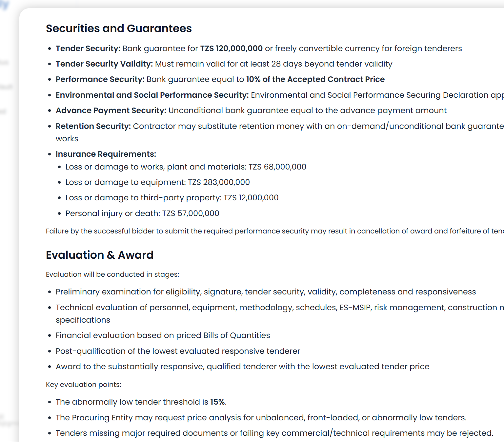Click the Retention Security label
The height and width of the screenshot is (442, 504).
click(x=93, y=126)
